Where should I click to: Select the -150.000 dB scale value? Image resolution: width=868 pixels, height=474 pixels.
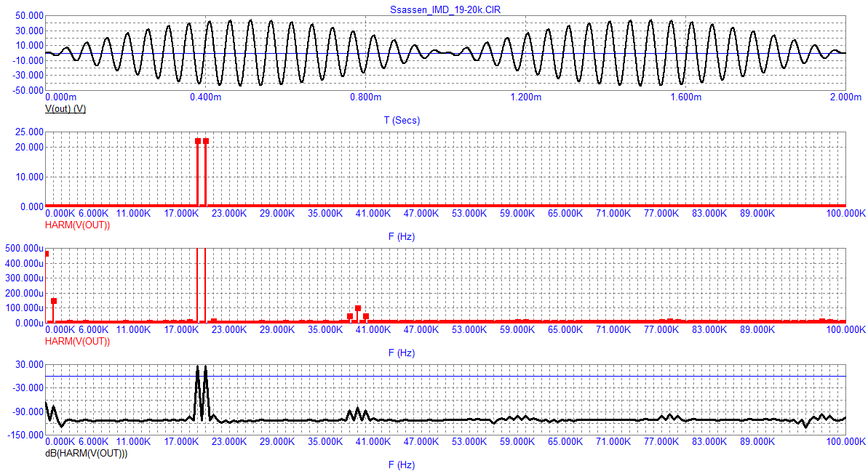(26, 435)
